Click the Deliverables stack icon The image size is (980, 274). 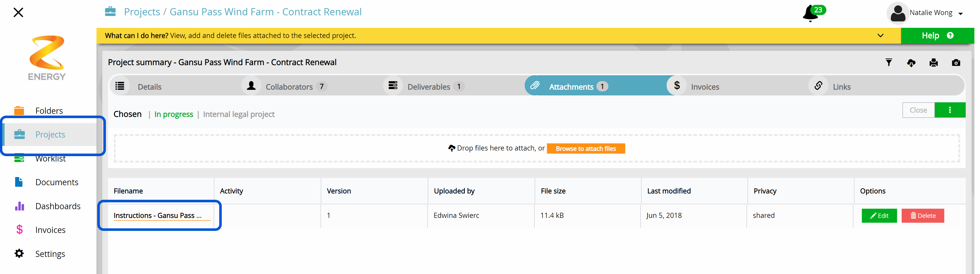[x=393, y=86]
